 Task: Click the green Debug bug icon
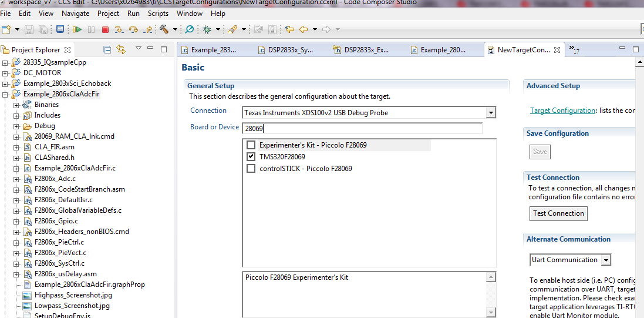[x=207, y=29]
